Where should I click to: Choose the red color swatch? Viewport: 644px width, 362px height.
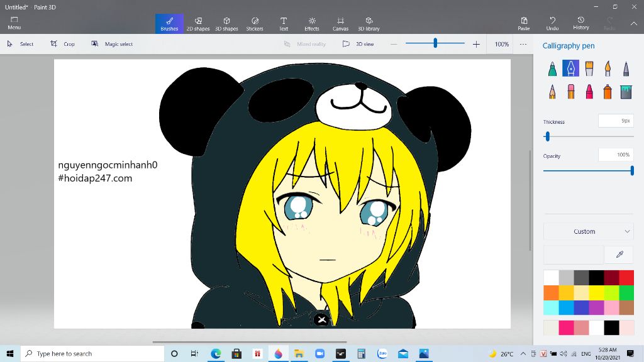click(626, 277)
